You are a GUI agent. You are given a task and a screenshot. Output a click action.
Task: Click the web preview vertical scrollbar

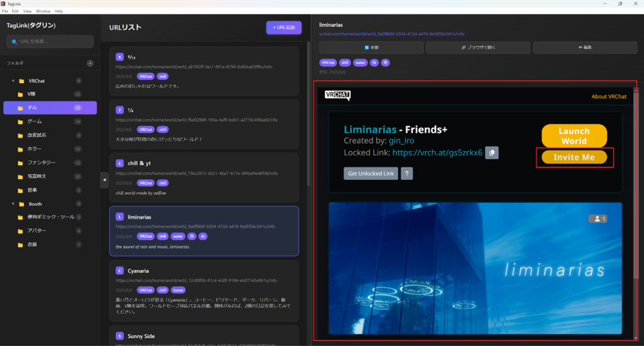pyautogui.click(x=636, y=185)
